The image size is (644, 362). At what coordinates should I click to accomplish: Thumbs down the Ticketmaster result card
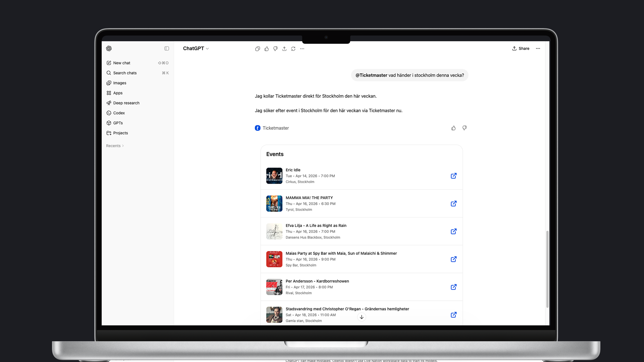tap(465, 128)
